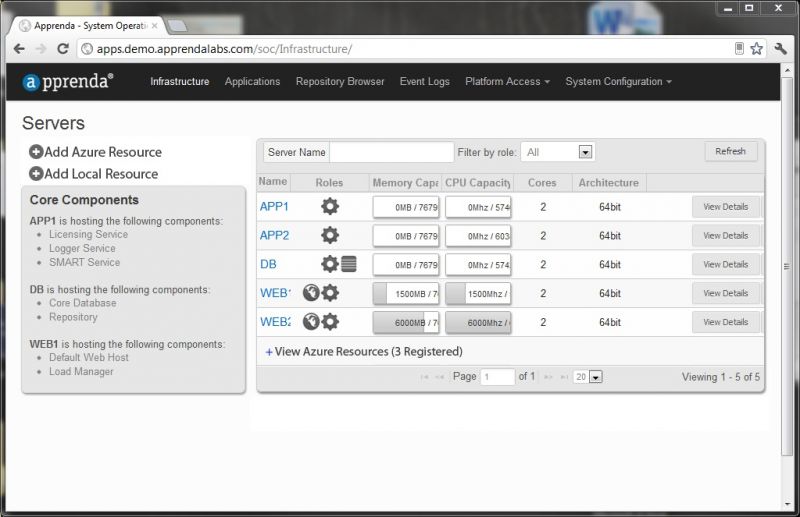The image size is (800, 517).
Task: Click the WEB2 CPU capacity bar
Action: (478, 323)
